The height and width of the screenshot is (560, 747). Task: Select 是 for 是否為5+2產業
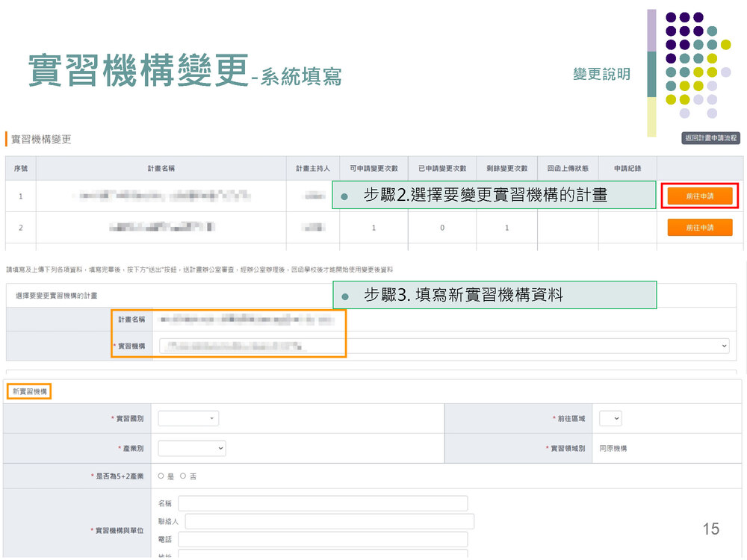[161, 476]
